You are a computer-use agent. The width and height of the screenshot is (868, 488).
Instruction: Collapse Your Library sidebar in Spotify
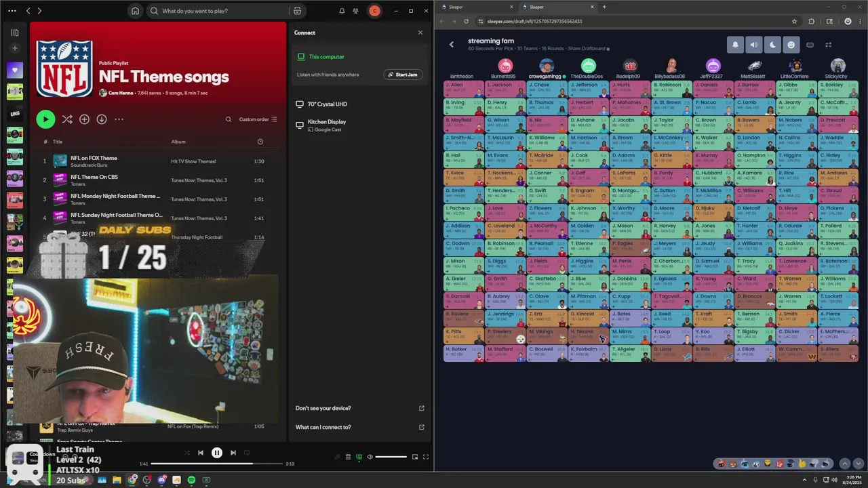coord(14,33)
